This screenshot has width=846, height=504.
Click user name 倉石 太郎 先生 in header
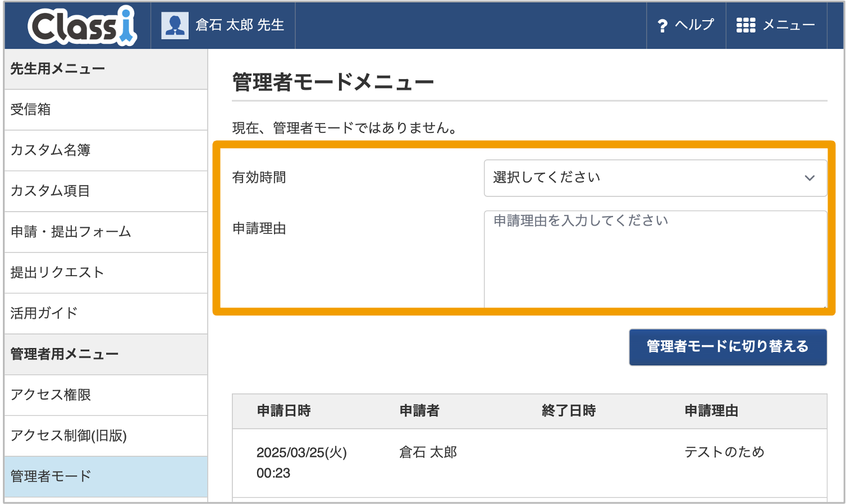click(x=240, y=25)
